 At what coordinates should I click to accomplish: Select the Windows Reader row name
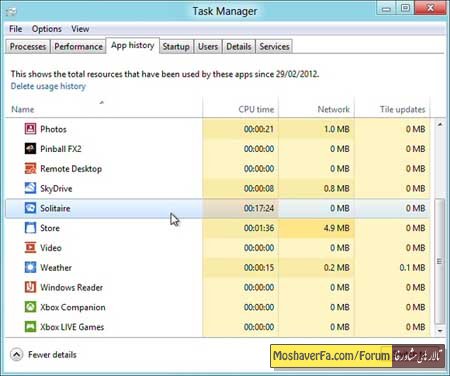coord(72,287)
